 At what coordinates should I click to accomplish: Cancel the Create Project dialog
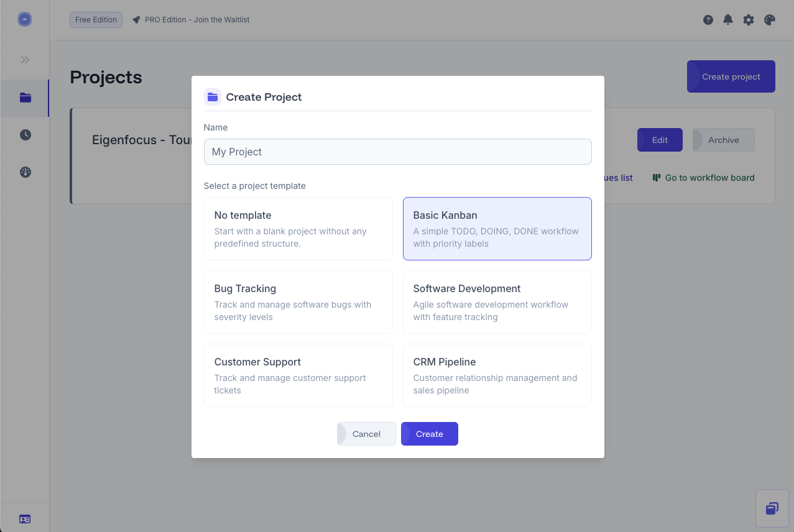click(366, 433)
